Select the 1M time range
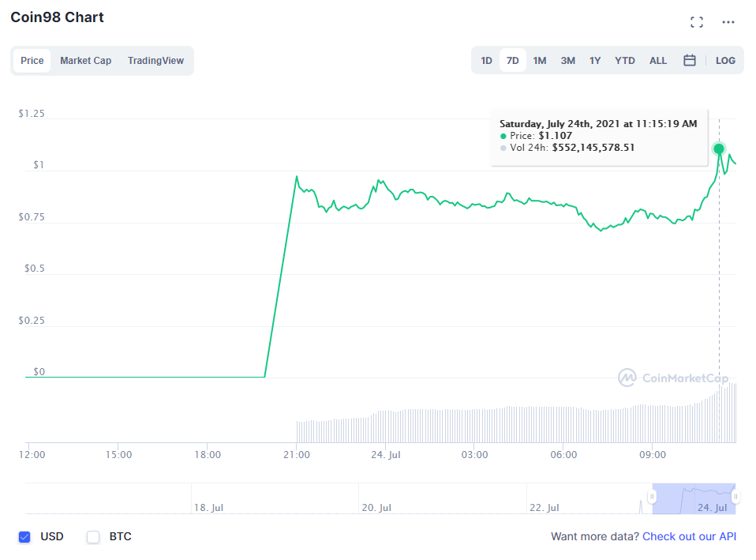The width and height of the screenshot is (756, 560). click(x=540, y=61)
